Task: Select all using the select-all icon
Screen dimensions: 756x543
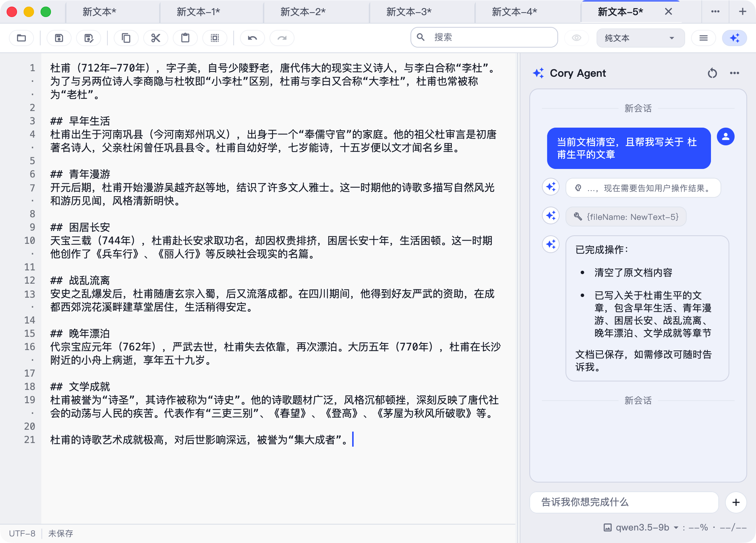Action: coord(215,38)
